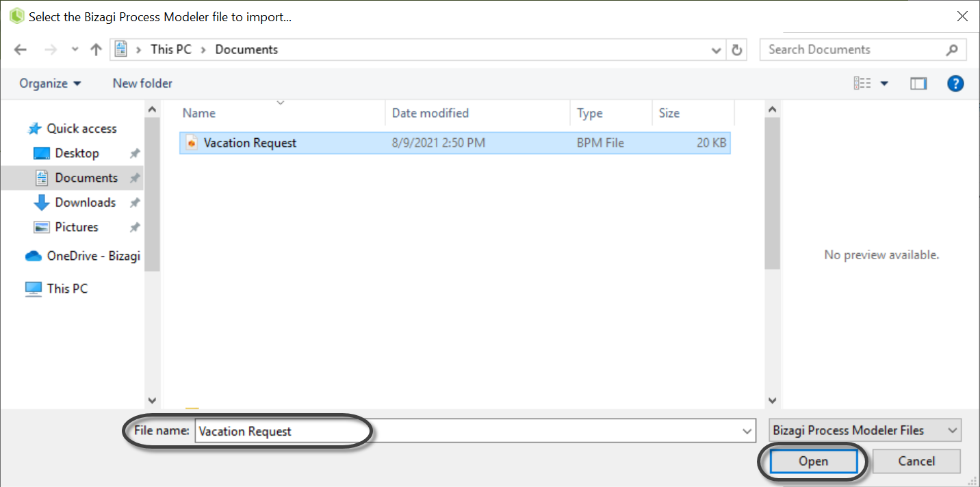This screenshot has width=980, height=487.
Task: Click the Vacation Request BPM file icon
Action: tap(192, 143)
